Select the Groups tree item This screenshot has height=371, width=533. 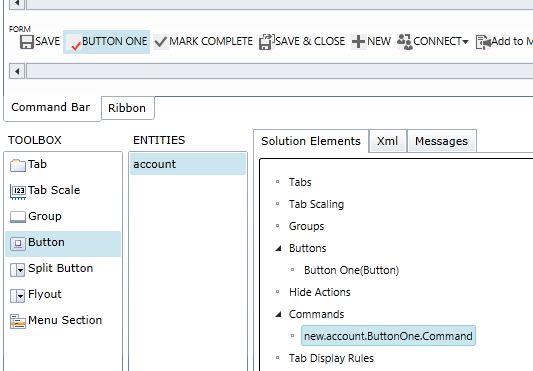click(307, 226)
